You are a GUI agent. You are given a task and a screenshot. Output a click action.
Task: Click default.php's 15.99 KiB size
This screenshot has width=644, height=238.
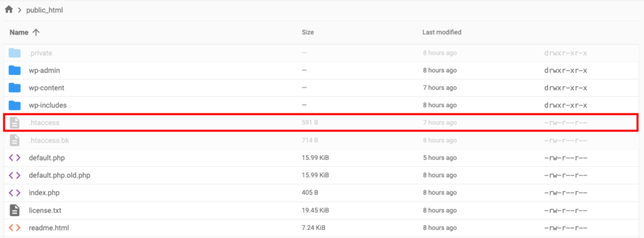[x=315, y=158]
